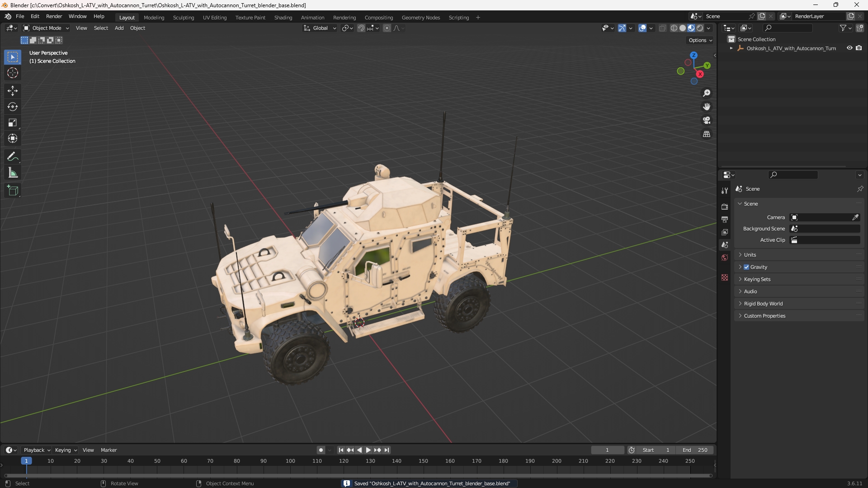Screen dimensions: 868x488
Task: Toggle snapping magnet icon
Action: tap(361, 28)
